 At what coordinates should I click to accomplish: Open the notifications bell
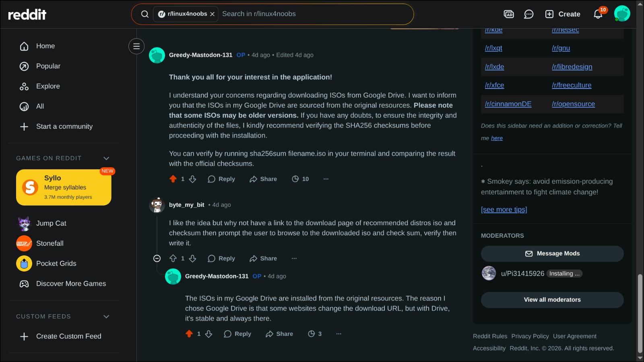coord(598,14)
